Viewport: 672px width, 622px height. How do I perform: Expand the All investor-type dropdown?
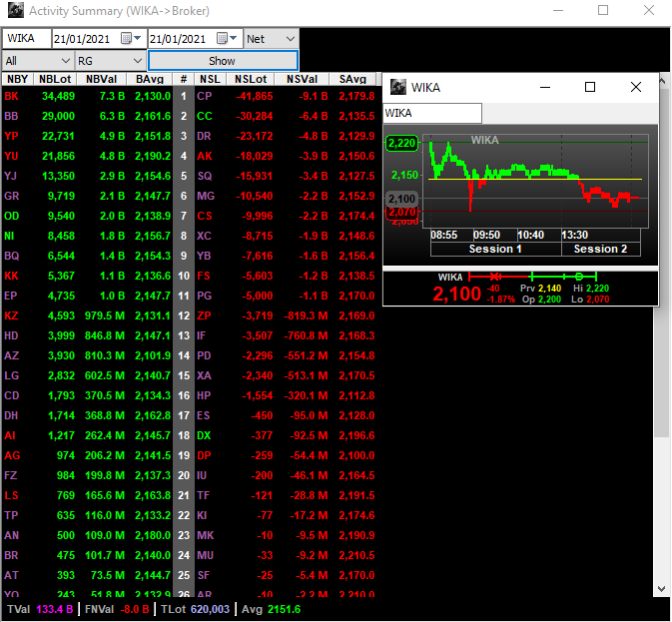coord(66,61)
